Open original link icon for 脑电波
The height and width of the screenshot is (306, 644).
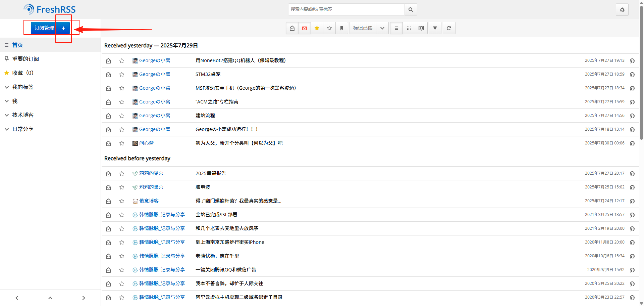632,187
